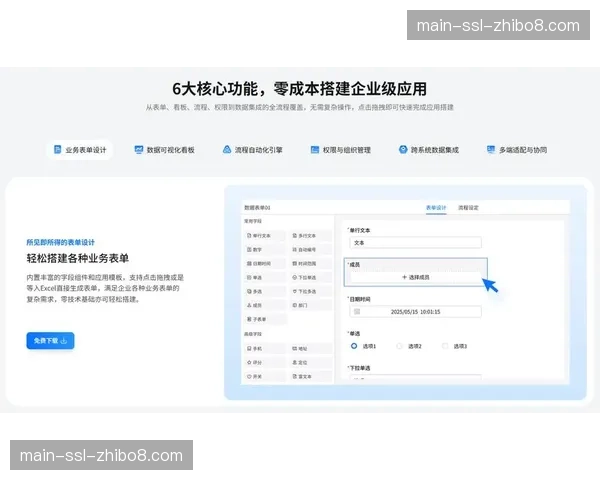This screenshot has height=480, width=600.
Task: Click the blue text 所见即所得的表单设计
Action: tap(60, 242)
